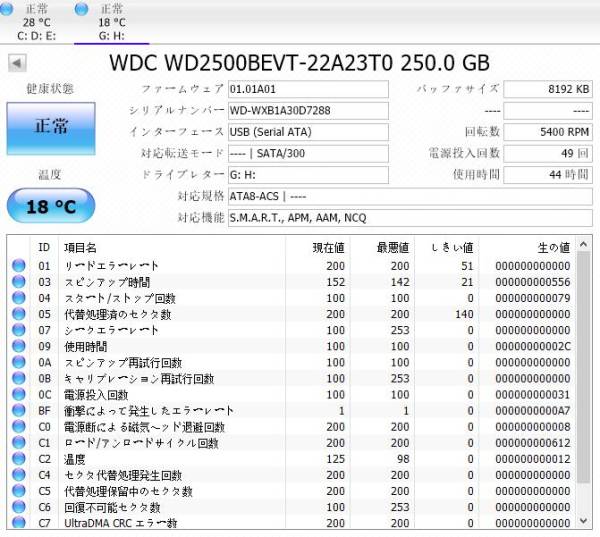Click the features field S.M.A.R.T., APM, AAM, NCQ
The image size is (600, 537).
[x=410, y=218]
